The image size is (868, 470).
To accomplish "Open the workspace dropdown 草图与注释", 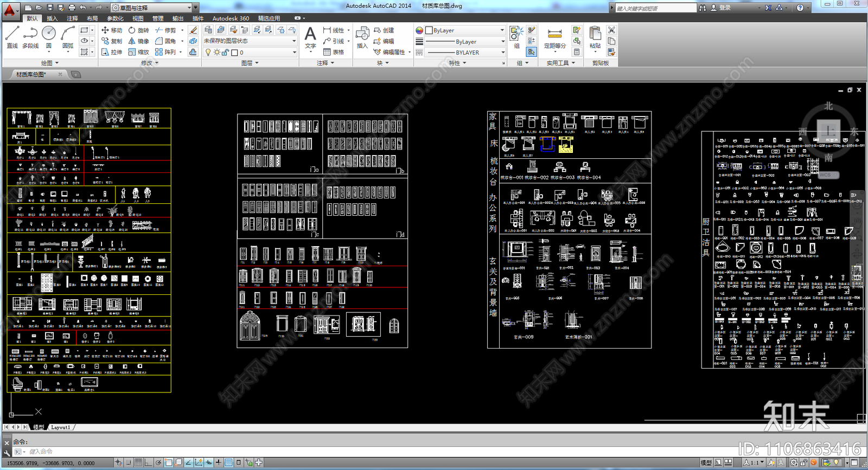I will pos(151,8).
